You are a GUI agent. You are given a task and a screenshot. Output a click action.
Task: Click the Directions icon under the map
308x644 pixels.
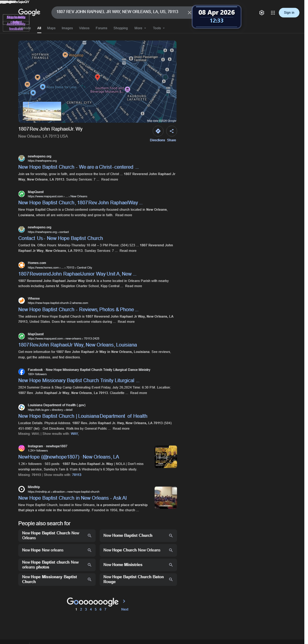coord(158,131)
